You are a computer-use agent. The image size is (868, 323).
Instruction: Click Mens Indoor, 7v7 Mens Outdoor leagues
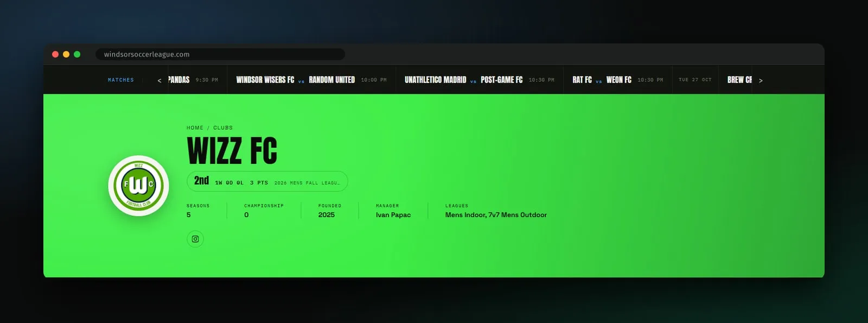pos(496,215)
